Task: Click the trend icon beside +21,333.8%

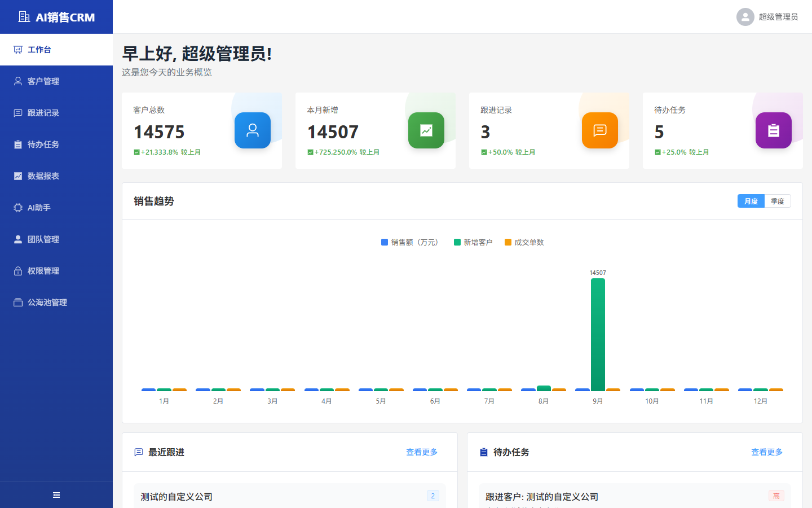Action: pyautogui.click(x=136, y=152)
